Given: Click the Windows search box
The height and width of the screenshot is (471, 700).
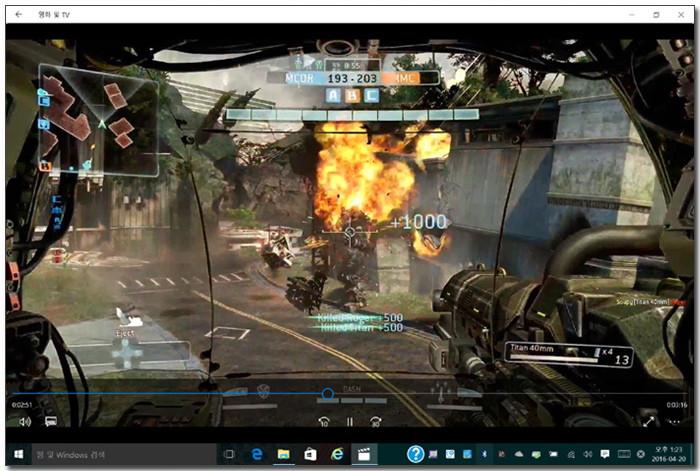Looking at the screenshot, I should [125, 454].
